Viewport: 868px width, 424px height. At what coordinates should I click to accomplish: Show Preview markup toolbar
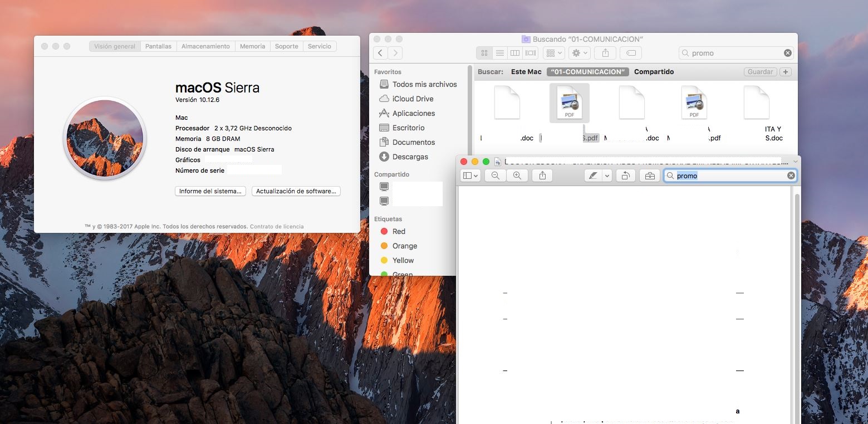tap(649, 176)
